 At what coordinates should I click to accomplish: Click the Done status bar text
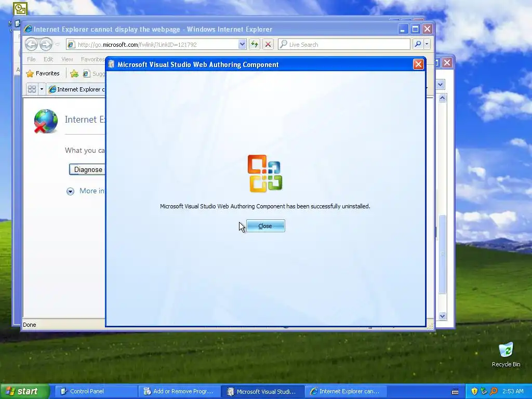(30, 325)
